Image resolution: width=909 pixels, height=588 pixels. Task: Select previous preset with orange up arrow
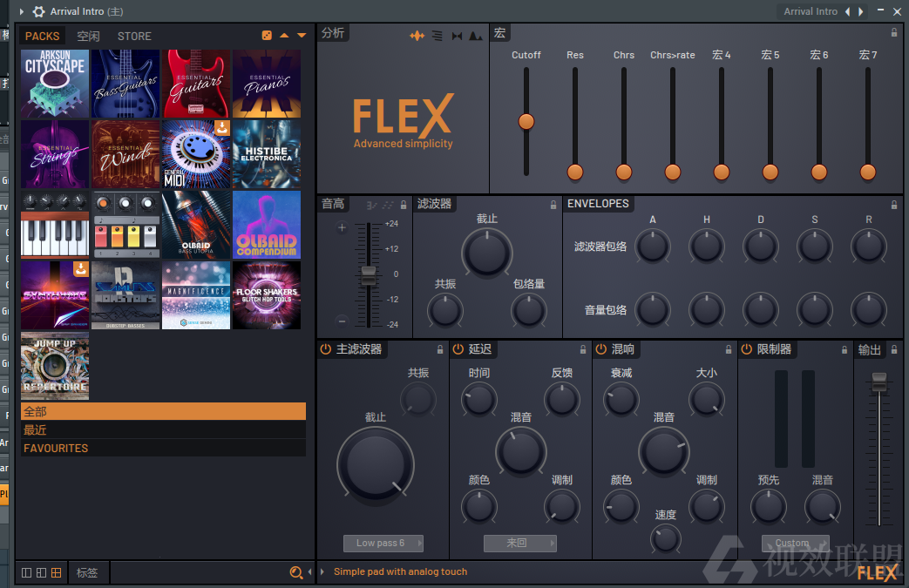pos(284,36)
